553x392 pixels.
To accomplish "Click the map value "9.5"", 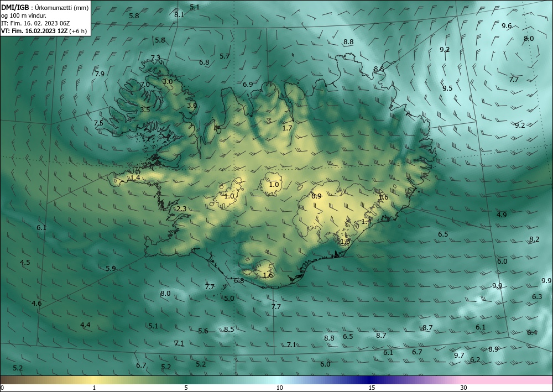I will 447,88.
